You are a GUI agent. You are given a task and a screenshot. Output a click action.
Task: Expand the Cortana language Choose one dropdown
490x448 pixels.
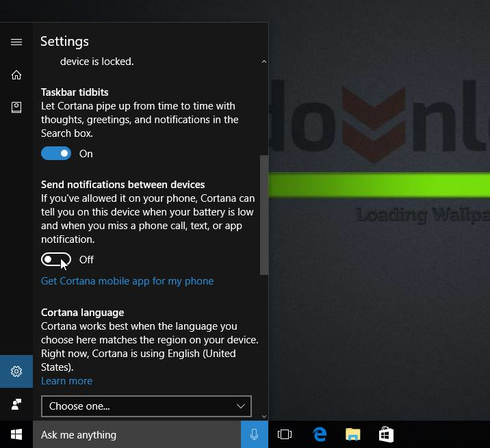[146, 406]
